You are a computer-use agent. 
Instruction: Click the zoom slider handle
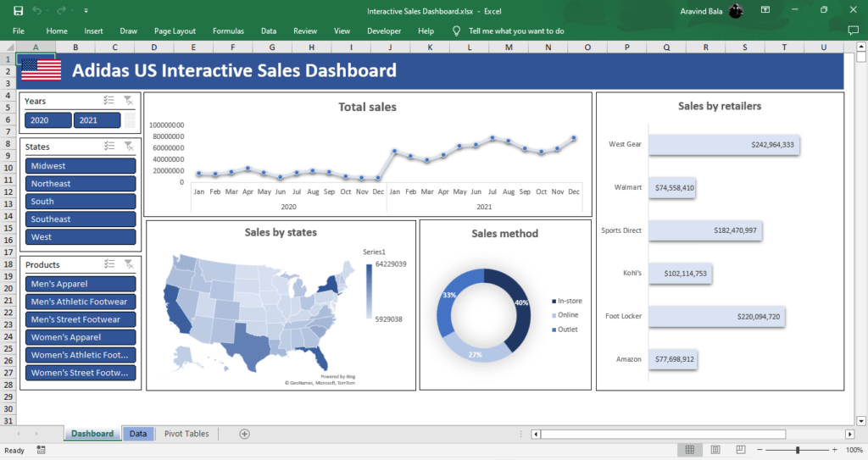point(798,450)
